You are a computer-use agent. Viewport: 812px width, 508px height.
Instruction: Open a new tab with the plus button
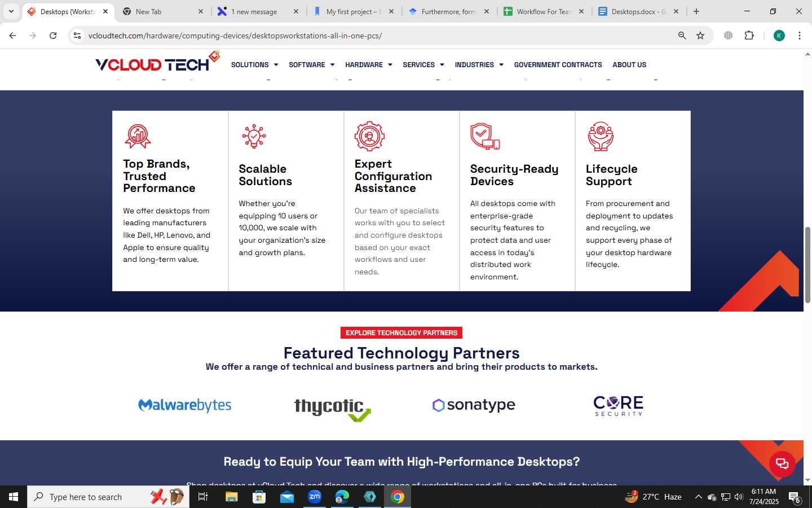coord(696,11)
